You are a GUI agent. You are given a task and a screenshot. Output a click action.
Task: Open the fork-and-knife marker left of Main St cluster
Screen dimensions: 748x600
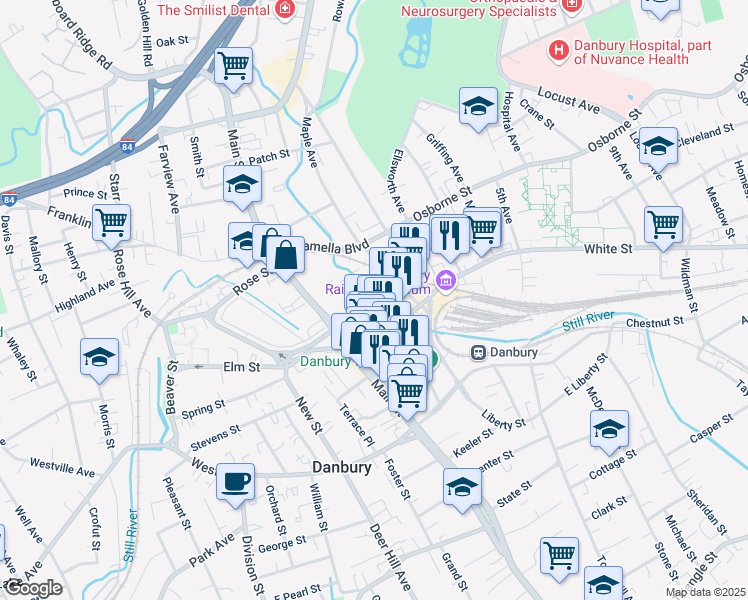(x=380, y=351)
